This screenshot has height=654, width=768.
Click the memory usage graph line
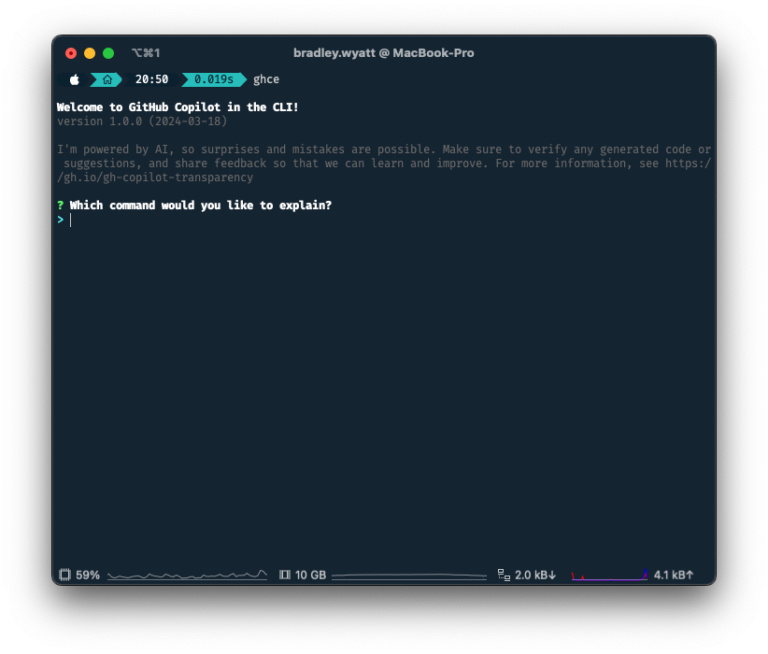(409, 576)
